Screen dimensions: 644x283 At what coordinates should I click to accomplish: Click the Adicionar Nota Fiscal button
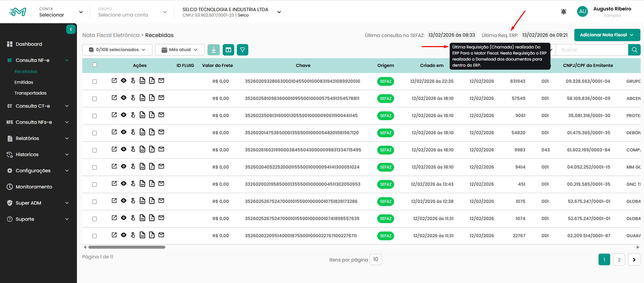607,35
